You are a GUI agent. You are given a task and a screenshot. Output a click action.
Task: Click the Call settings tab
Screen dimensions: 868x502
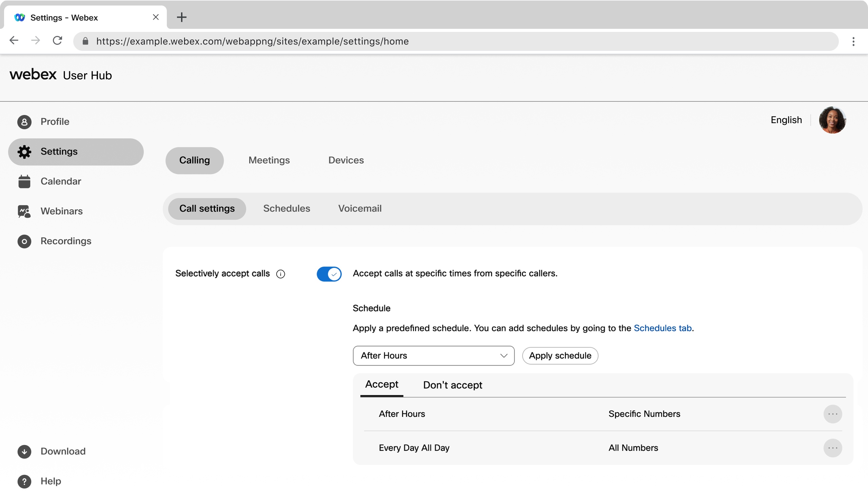point(207,209)
